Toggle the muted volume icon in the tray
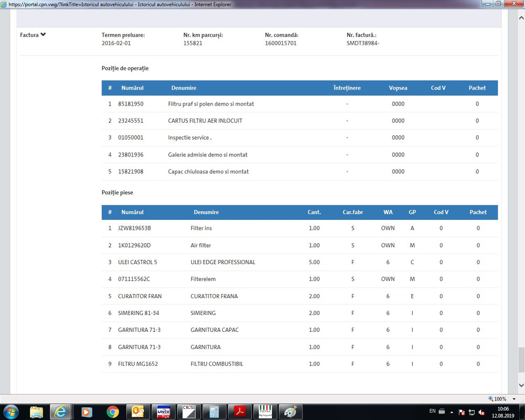The width and height of the screenshot is (525, 420). 481,412
